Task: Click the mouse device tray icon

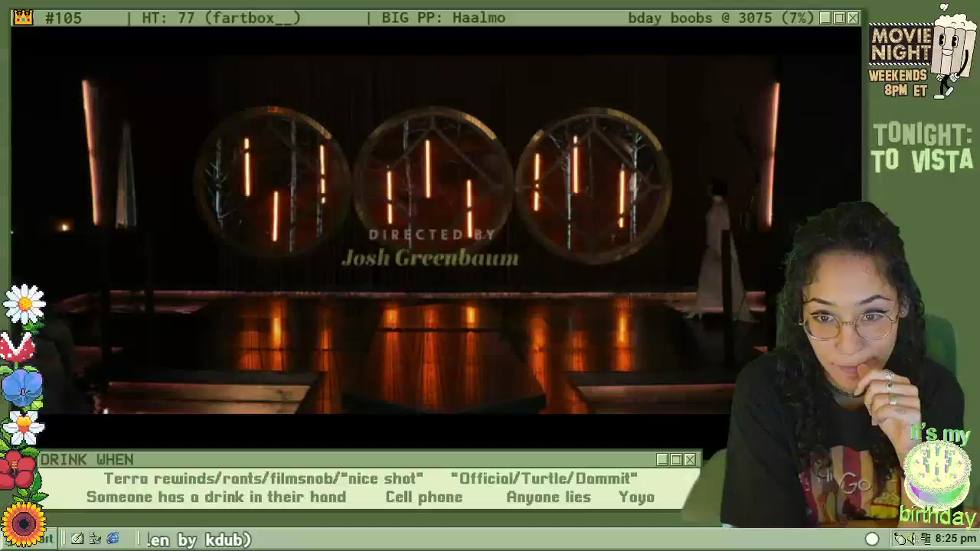Action: (901, 539)
